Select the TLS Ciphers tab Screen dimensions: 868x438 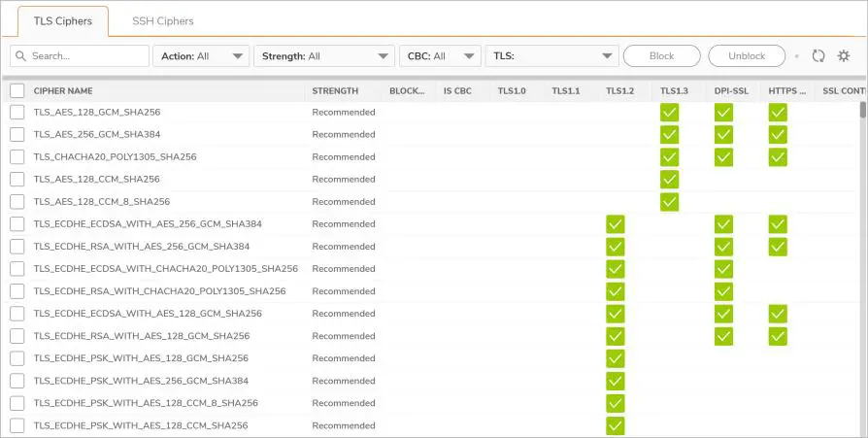coord(63,21)
